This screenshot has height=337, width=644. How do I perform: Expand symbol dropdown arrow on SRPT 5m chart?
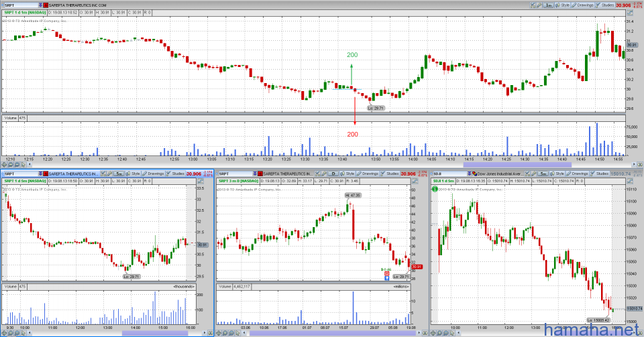[x=40, y=174]
